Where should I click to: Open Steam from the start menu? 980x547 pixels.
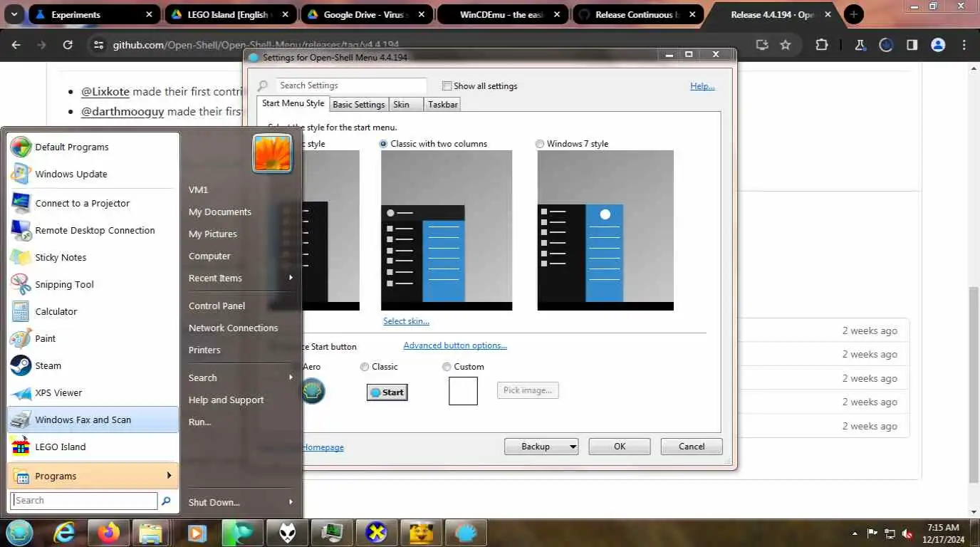coord(93,365)
